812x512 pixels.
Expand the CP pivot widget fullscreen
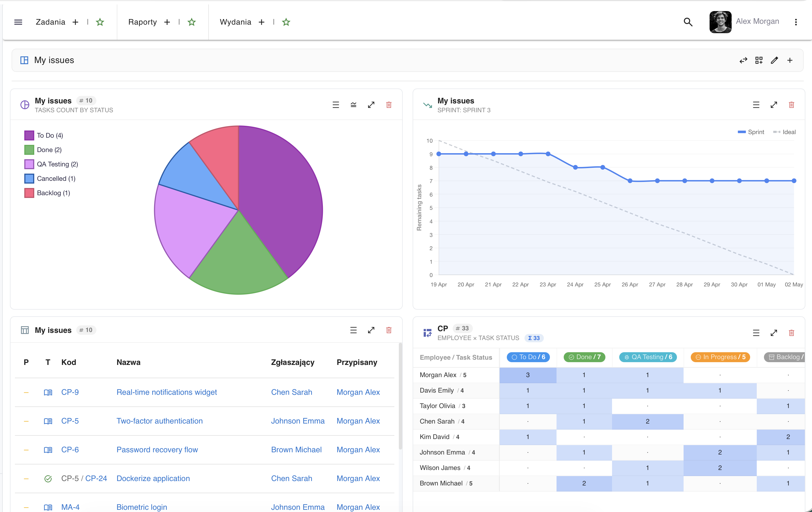tap(774, 333)
